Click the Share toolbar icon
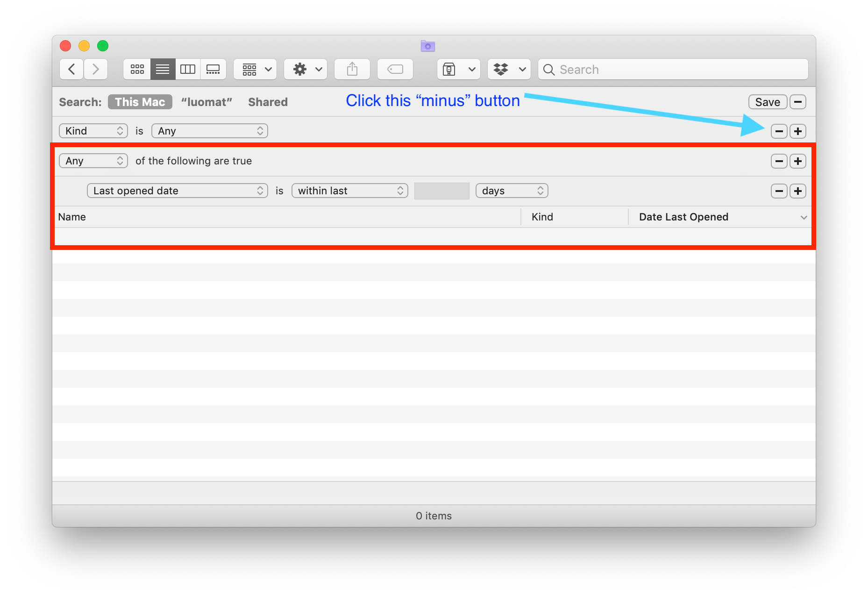Viewport: 868px width, 596px height. [x=352, y=70]
